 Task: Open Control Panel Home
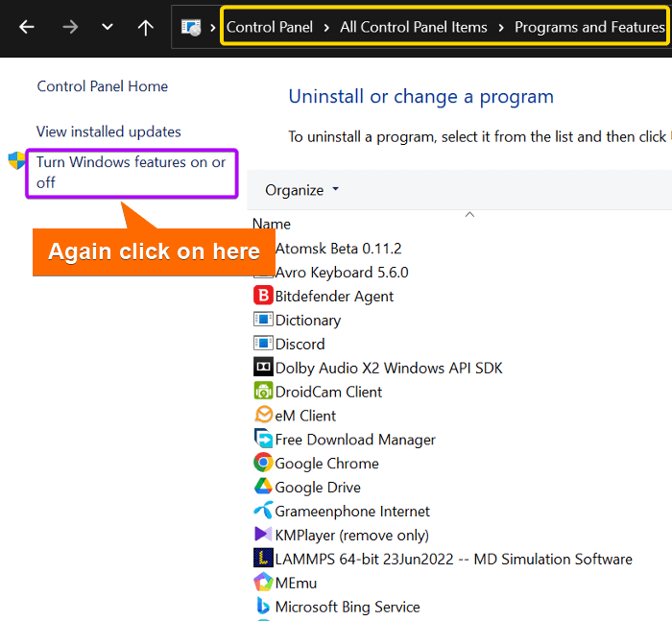[x=103, y=86]
